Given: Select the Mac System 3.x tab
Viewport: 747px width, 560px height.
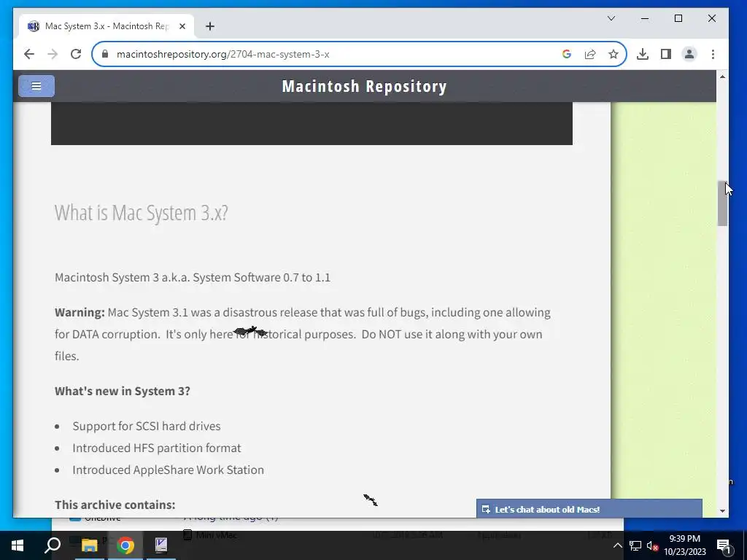Looking at the screenshot, I should pos(107,26).
